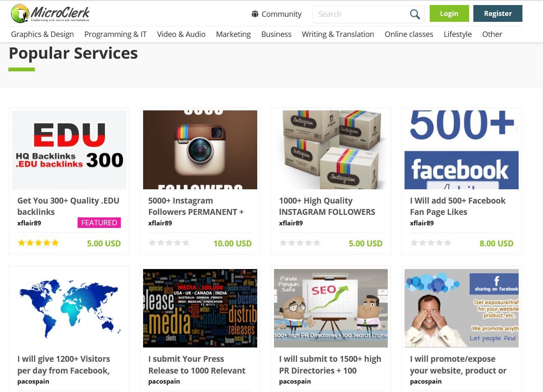The width and height of the screenshot is (543, 392).
Task: Click the 10.00 USD price
Action: click(x=232, y=243)
